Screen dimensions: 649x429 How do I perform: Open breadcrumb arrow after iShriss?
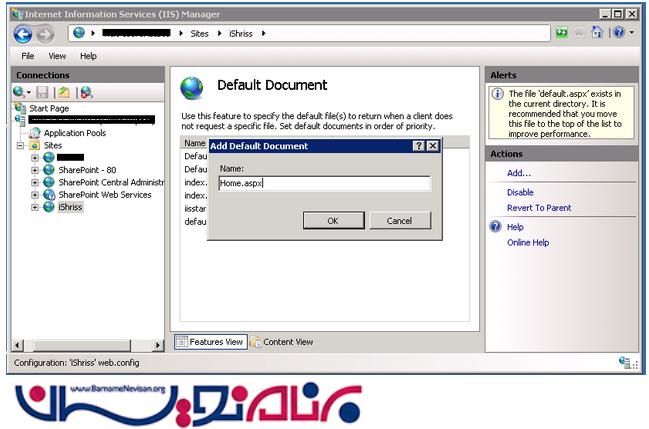[x=264, y=34]
